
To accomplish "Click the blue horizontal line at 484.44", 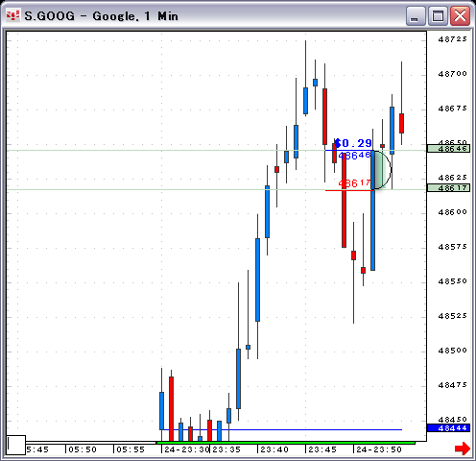I will point(283,429).
